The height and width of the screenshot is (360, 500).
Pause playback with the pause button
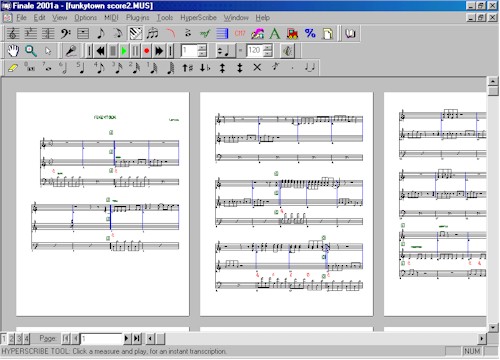(x=135, y=51)
